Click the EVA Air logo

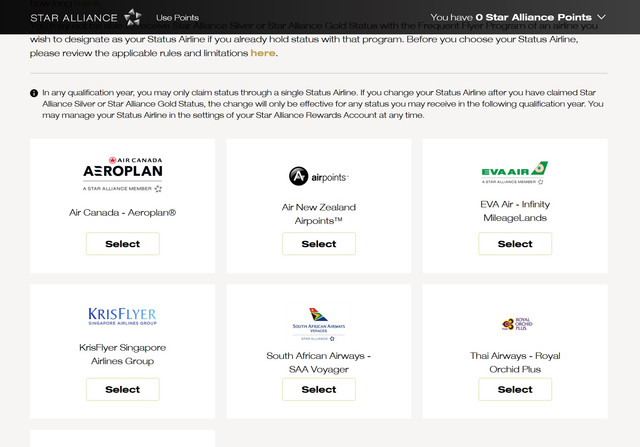tap(515, 173)
